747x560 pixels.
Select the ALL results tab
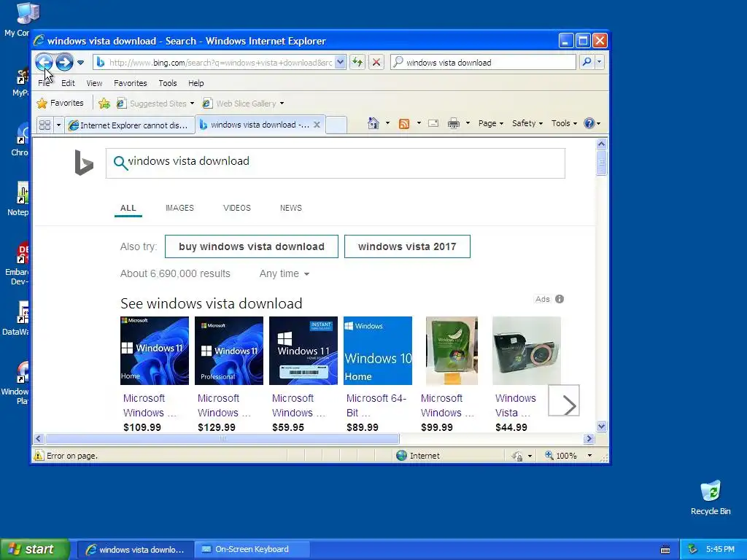point(128,208)
